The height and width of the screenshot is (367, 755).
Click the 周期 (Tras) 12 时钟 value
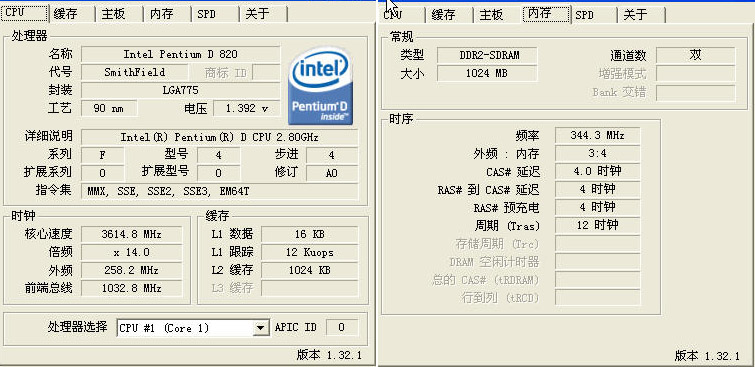pos(598,225)
